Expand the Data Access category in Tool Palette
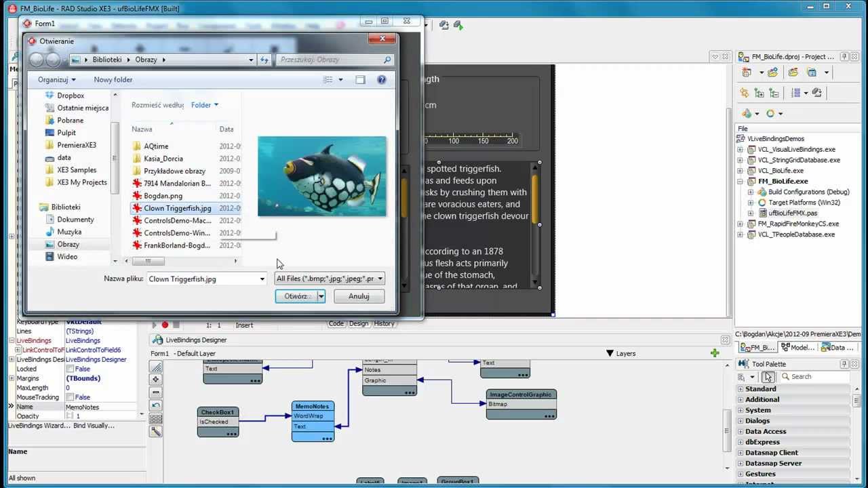The width and height of the screenshot is (868, 488). point(741,431)
